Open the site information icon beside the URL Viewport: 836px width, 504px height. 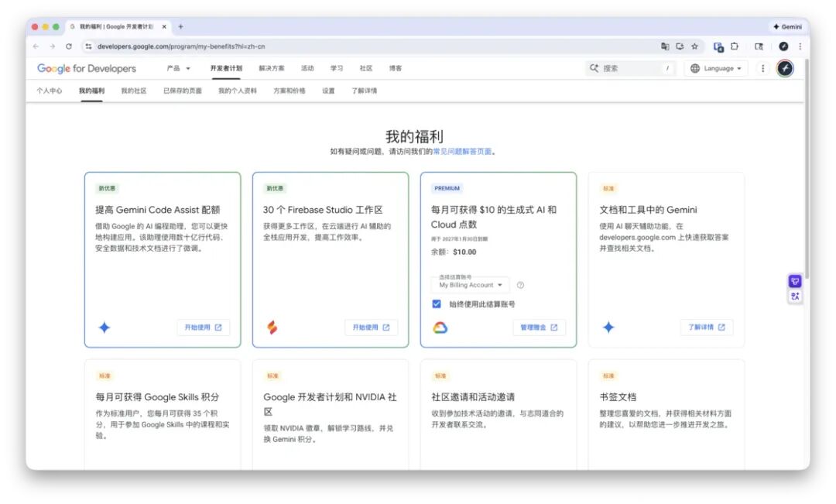click(88, 46)
